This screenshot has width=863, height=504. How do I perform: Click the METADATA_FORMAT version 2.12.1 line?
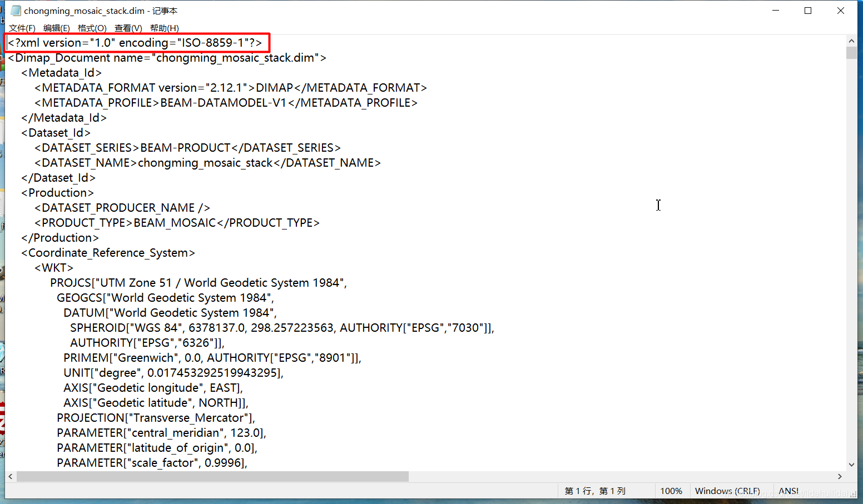coord(231,88)
